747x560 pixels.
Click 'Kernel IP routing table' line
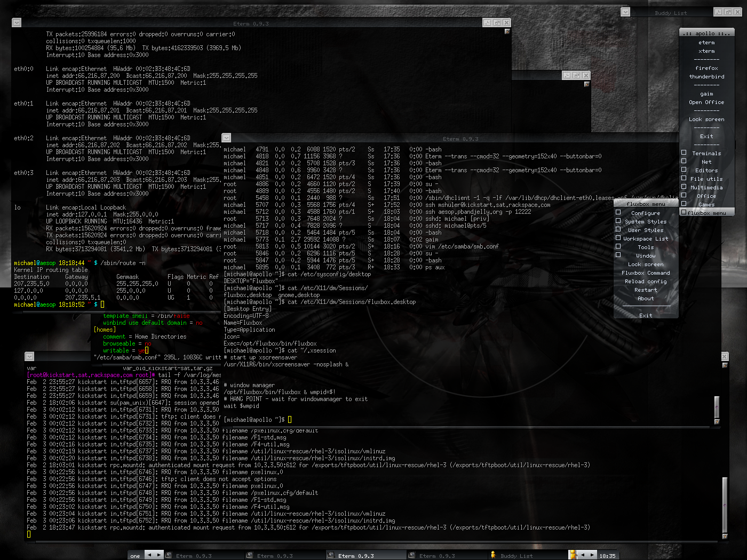(x=51, y=270)
